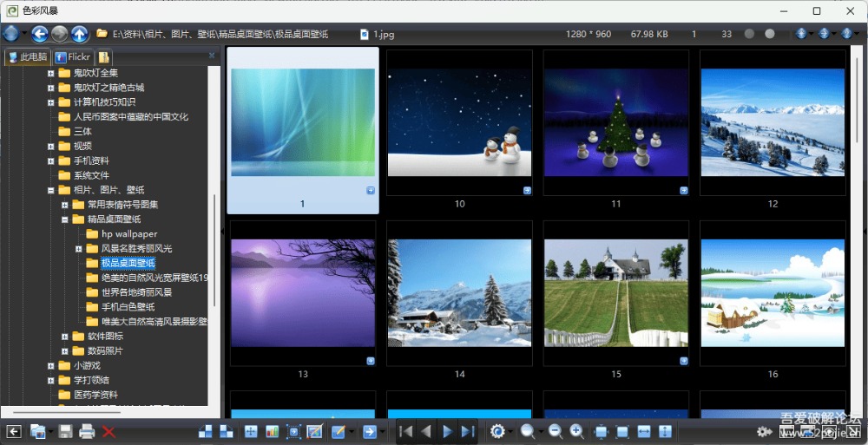Image resolution: width=868 pixels, height=445 pixels.
Task: Switch to the Flickr tab
Action: pos(73,57)
